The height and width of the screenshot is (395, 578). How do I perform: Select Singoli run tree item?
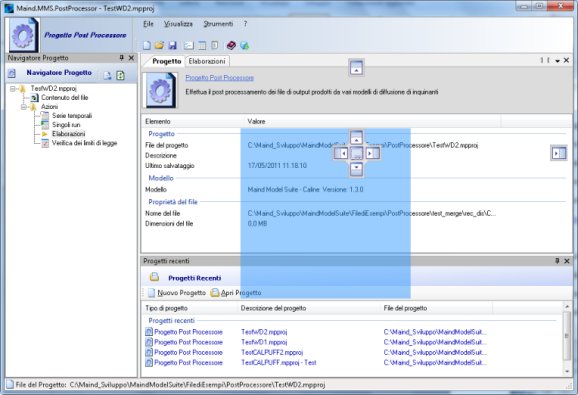[66, 125]
